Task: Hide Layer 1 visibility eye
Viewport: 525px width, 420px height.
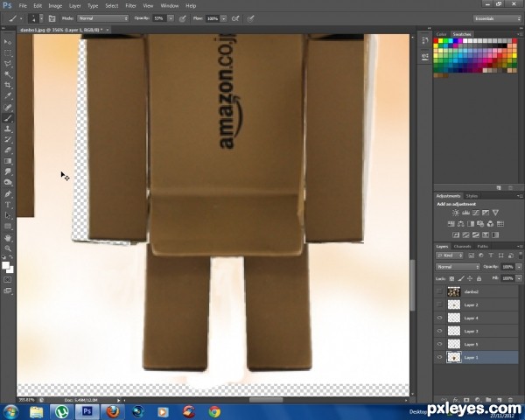Action: [439, 357]
